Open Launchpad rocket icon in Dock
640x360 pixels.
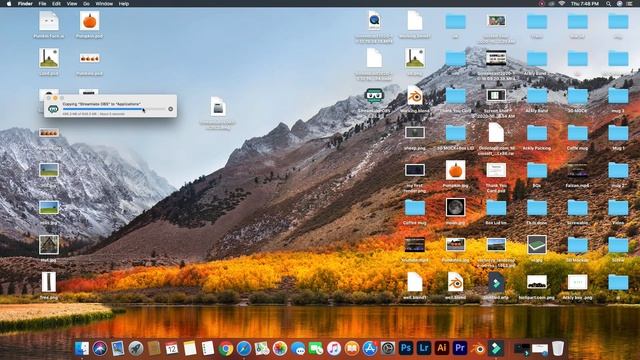click(136, 349)
